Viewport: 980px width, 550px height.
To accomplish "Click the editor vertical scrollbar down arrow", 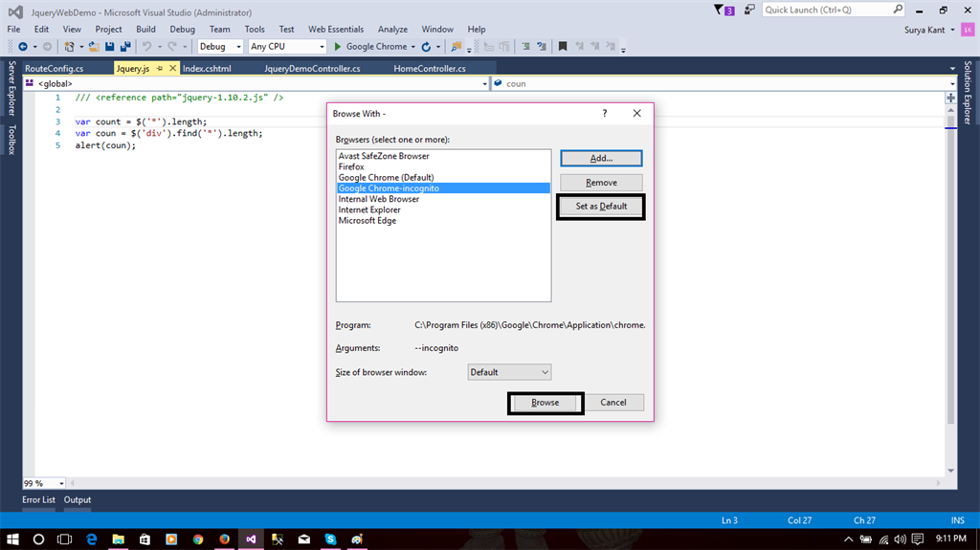I will tap(950, 471).
